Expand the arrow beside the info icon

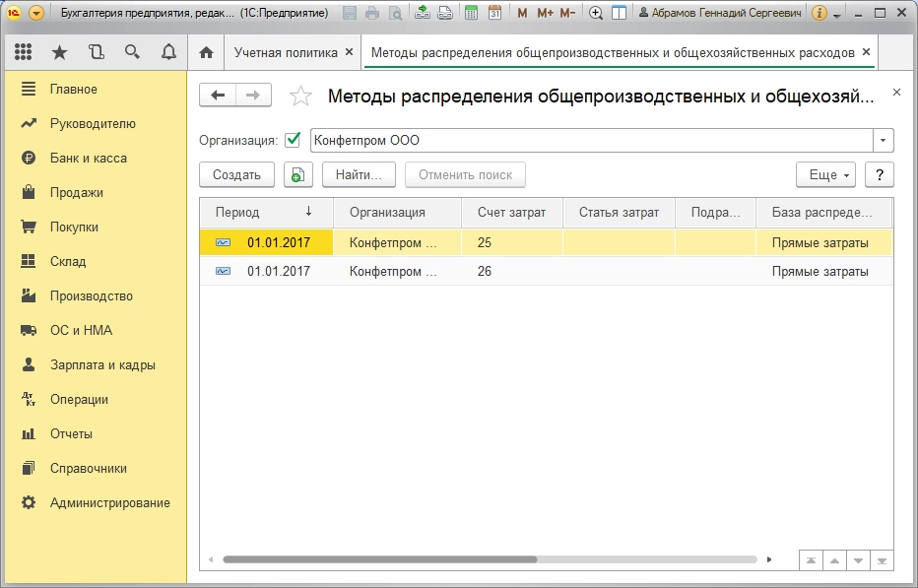tap(837, 14)
